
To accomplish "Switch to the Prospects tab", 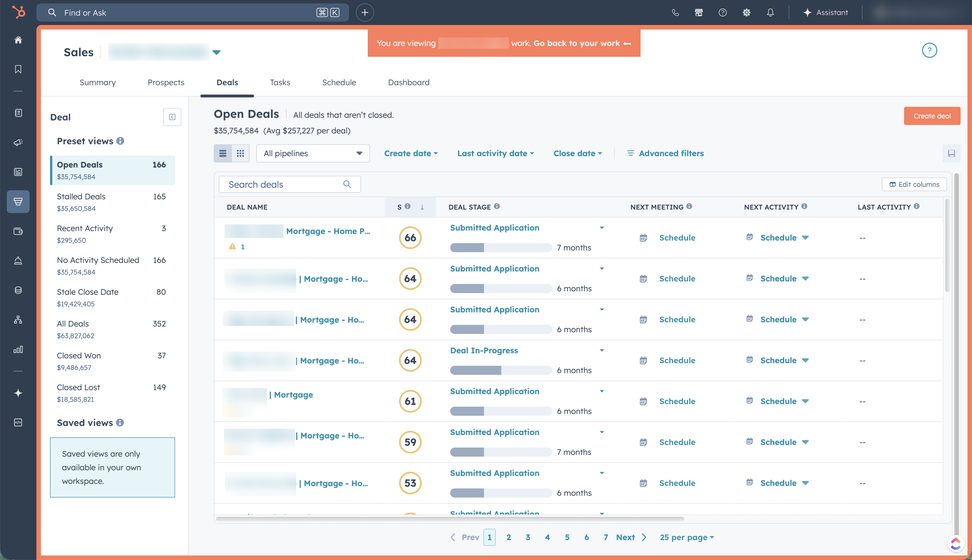I will (166, 82).
